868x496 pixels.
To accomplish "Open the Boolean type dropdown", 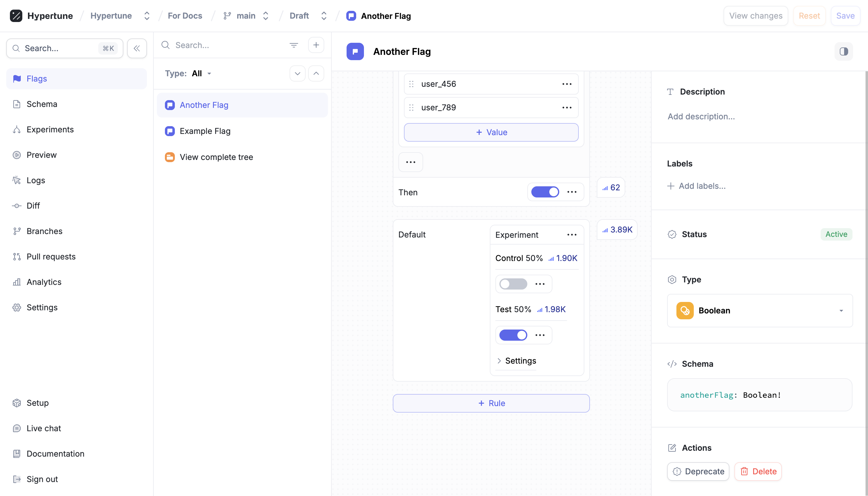I will (x=759, y=310).
